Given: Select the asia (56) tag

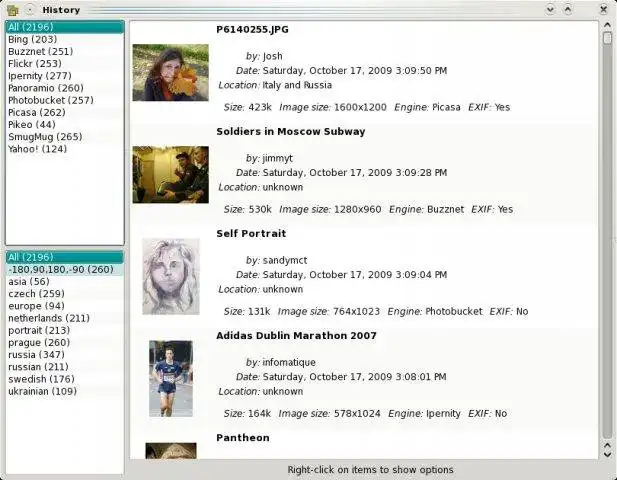Looking at the screenshot, I should [x=65, y=282].
